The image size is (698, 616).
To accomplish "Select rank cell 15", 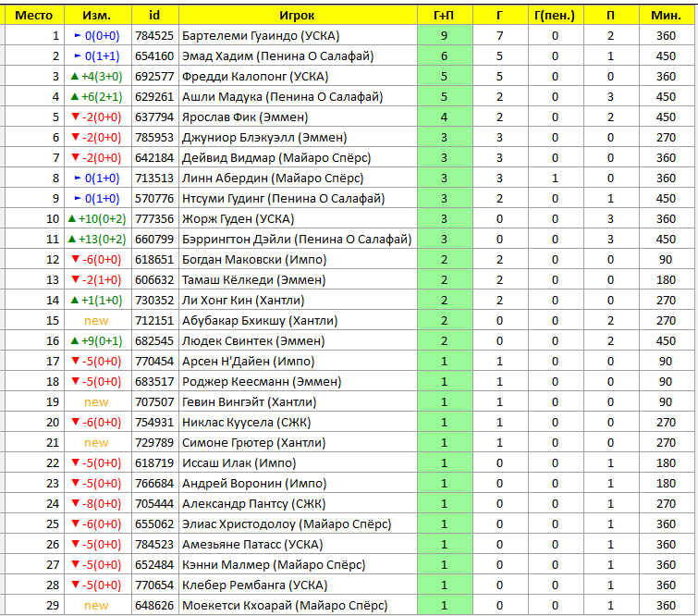I will pos(34,321).
